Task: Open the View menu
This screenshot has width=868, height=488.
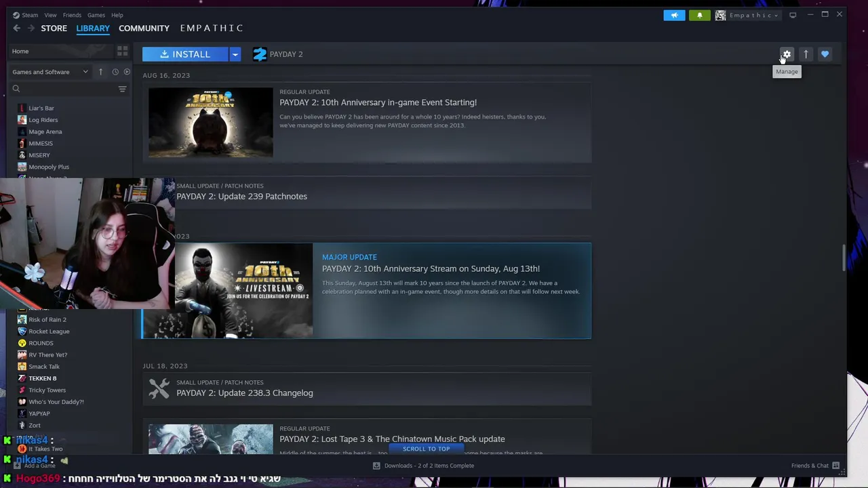Action: (50, 15)
